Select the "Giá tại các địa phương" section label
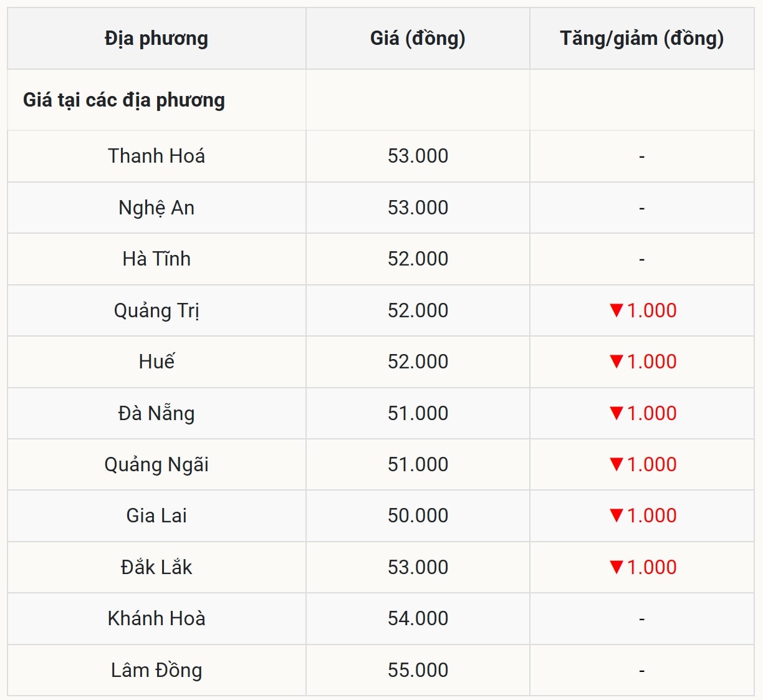The height and width of the screenshot is (700, 763). coord(124,100)
